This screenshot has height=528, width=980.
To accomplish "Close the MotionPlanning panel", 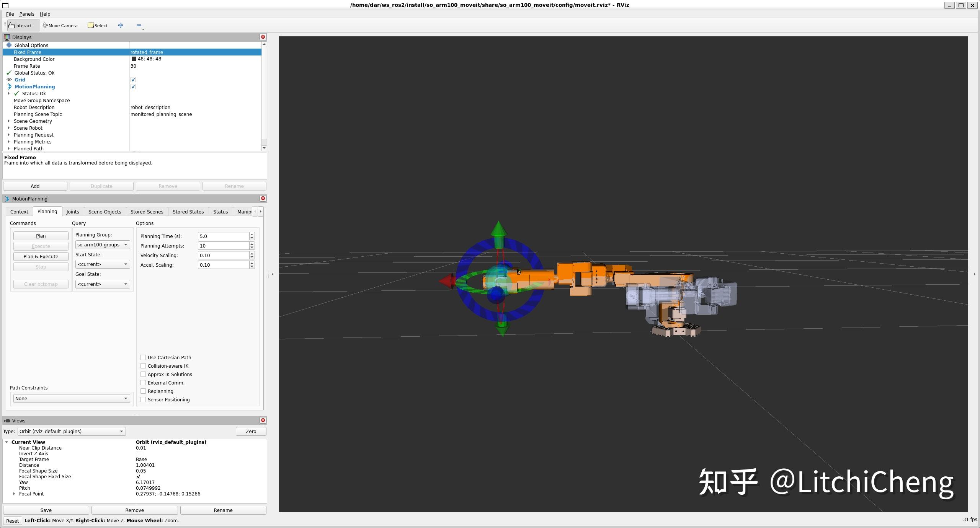I will pyautogui.click(x=263, y=198).
